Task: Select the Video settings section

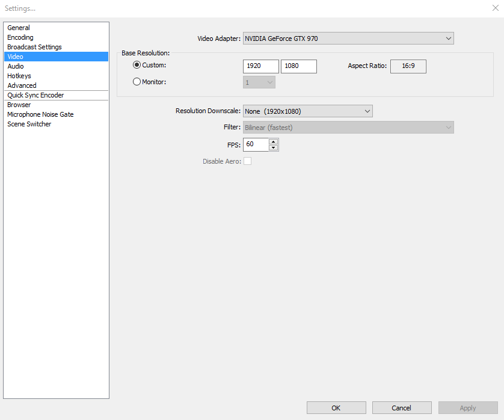Action: pos(57,57)
